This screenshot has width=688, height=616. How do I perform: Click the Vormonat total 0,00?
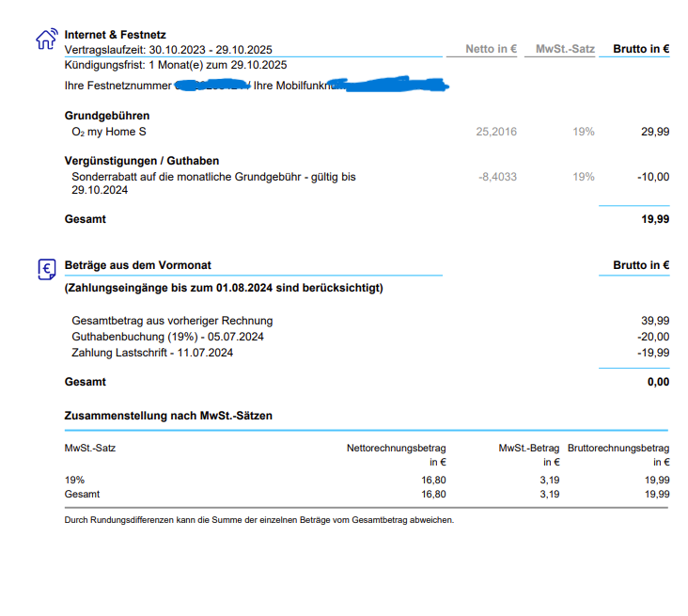(x=658, y=382)
